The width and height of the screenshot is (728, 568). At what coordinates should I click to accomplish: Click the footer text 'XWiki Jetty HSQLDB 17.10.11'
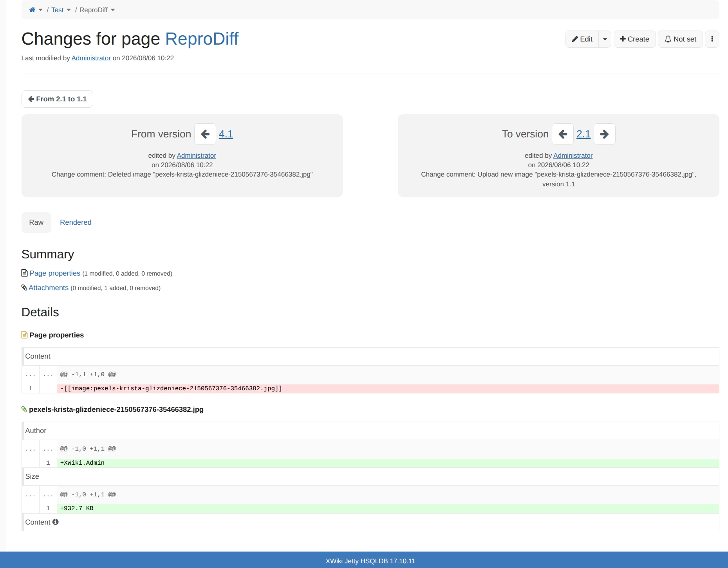pos(370,561)
